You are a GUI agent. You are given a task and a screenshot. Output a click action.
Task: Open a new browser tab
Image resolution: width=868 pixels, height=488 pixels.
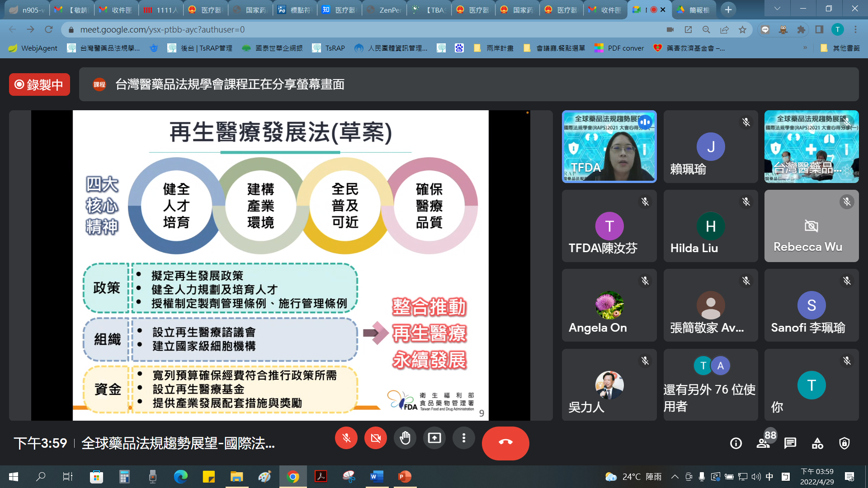pos(728,9)
